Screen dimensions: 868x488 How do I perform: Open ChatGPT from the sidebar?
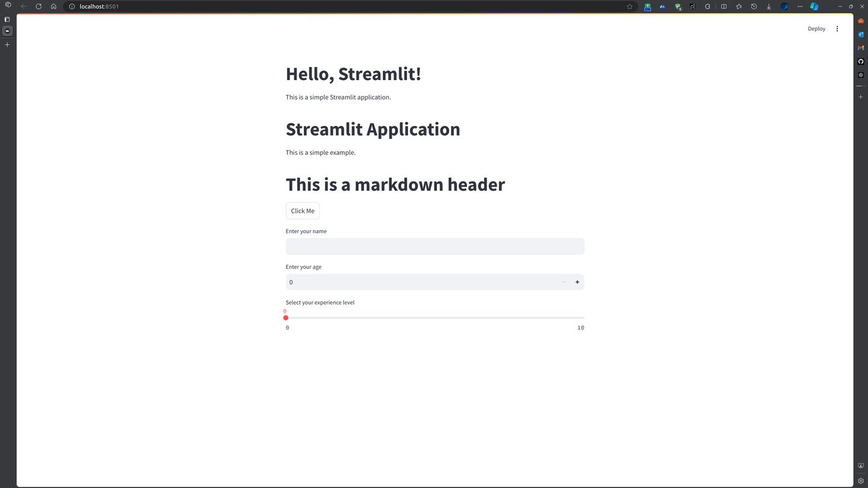coord(861,75)
